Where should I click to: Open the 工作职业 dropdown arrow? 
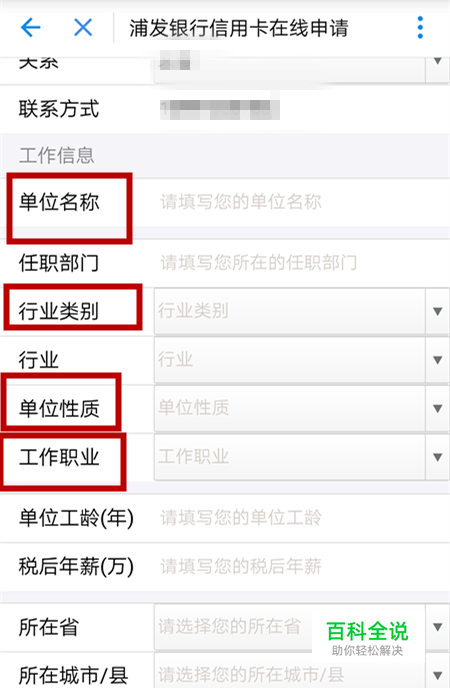point(437,457)
